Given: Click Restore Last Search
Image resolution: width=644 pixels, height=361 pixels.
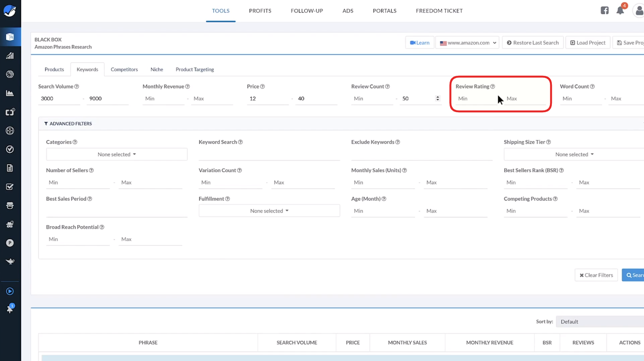Looking at the screenshot, I should coord(533,43).
